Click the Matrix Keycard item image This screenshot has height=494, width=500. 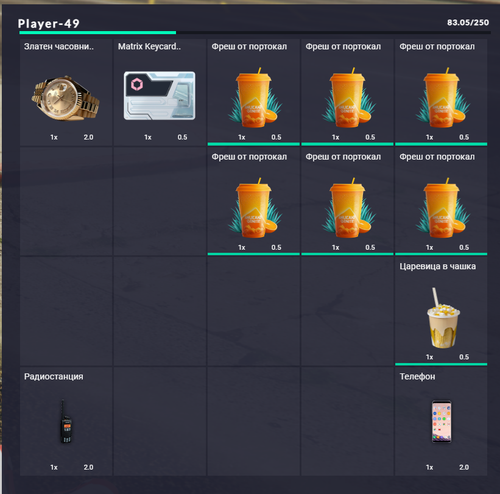(x=160, y=96)
